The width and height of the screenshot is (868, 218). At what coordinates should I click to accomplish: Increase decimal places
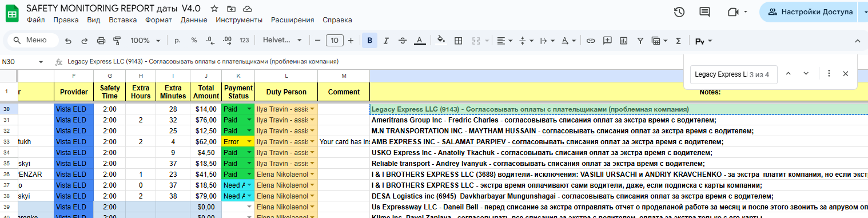click(227, 41)
